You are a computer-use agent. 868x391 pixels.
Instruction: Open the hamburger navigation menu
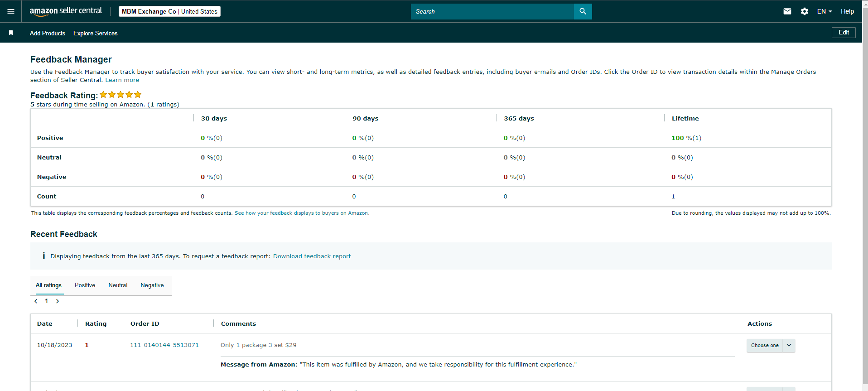[x=11, y=11]
